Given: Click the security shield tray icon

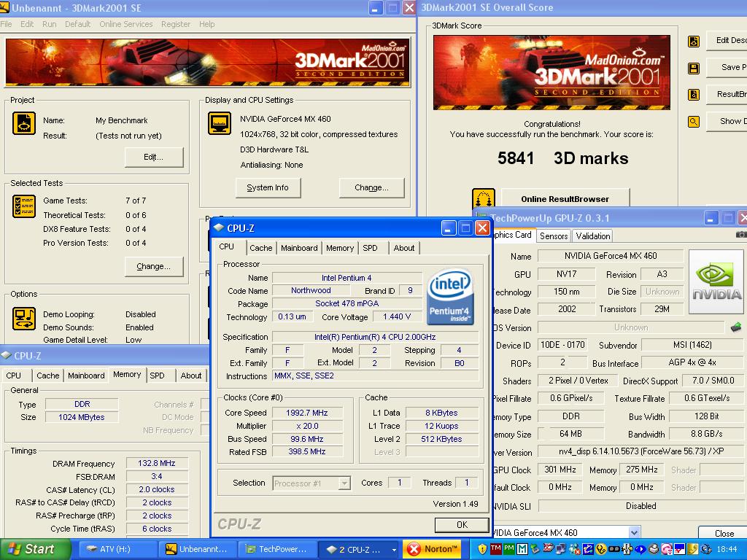Looking at the screenshot, I should [483, 549].
